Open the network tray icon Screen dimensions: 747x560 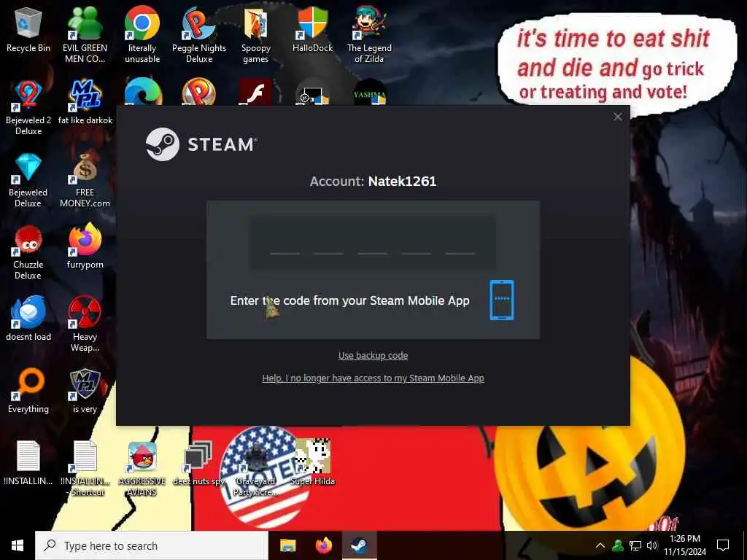point(635,545)
